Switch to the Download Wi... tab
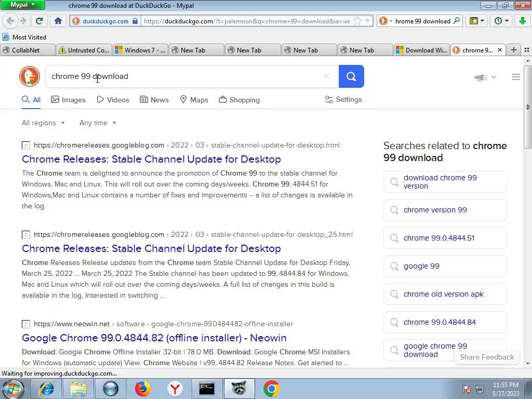This screenshot has width=532, height=399. 422,50
